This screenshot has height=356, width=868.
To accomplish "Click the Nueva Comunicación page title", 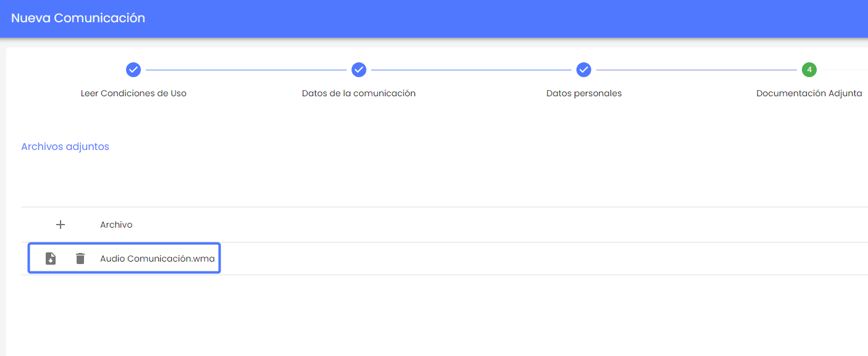I will [78, 18].
